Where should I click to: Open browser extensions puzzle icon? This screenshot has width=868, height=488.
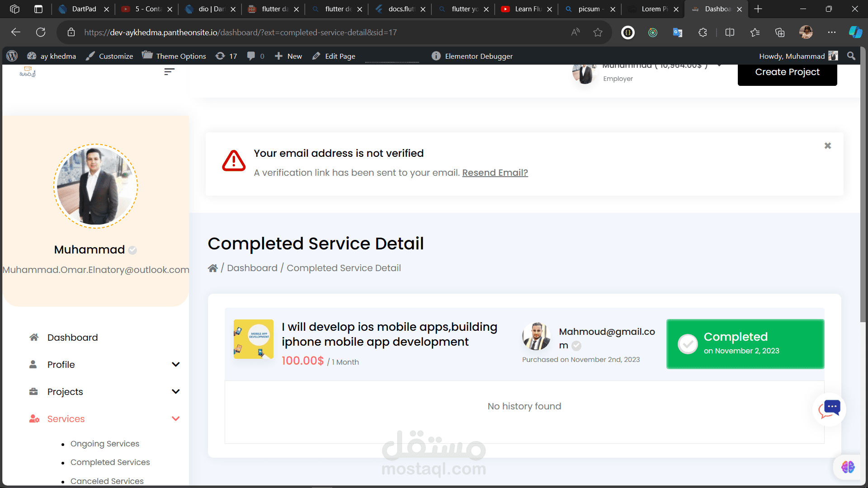point(703,33)
